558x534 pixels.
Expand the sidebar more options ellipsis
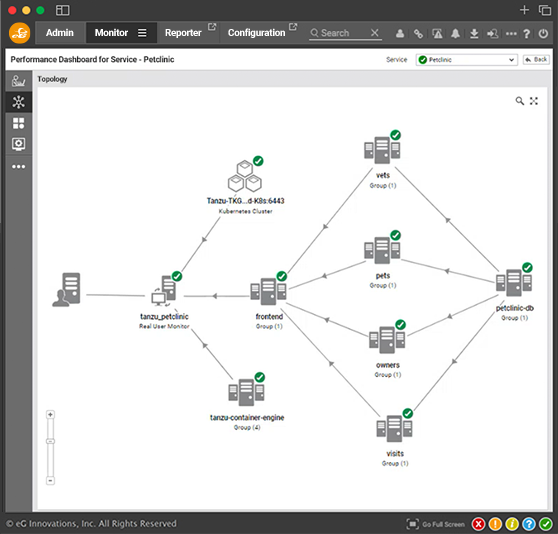(x=19, y=166)
